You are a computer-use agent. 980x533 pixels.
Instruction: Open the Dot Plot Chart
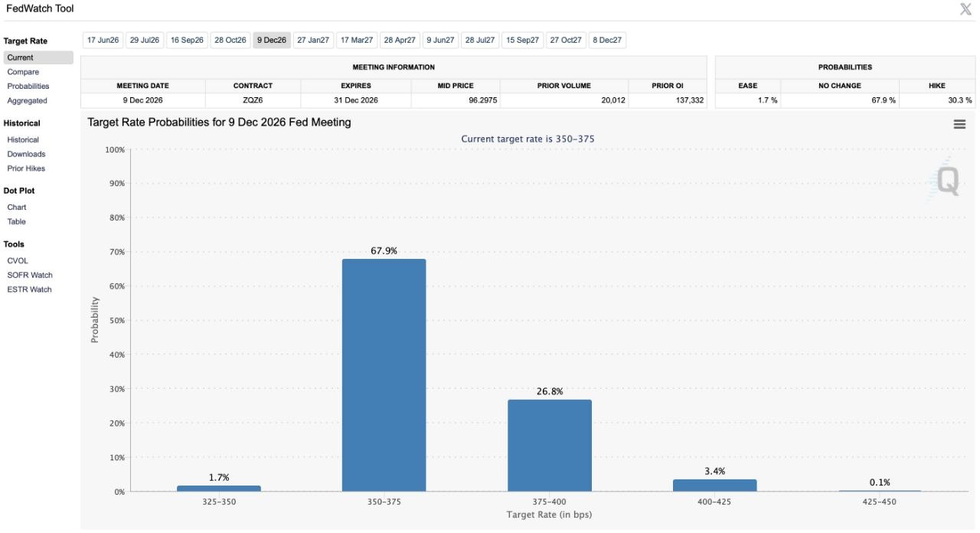point(17,208)
